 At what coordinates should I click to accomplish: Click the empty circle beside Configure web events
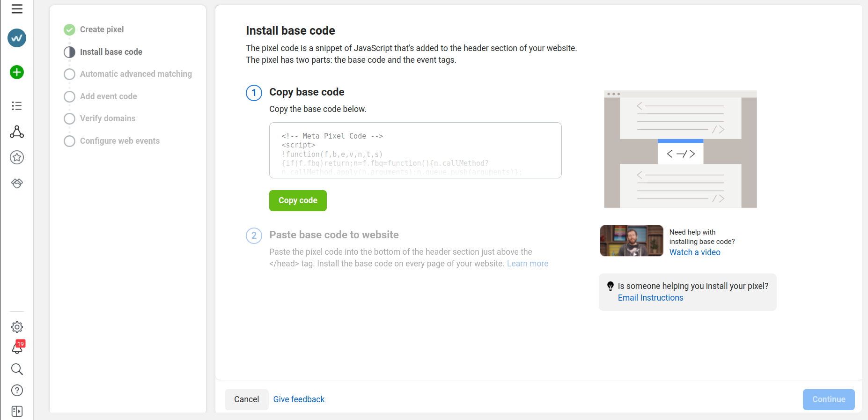(x=69, y=141)
